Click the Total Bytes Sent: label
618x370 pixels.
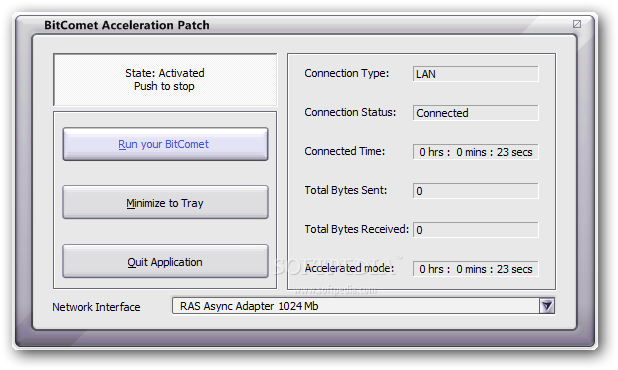(x=346, y=190)
